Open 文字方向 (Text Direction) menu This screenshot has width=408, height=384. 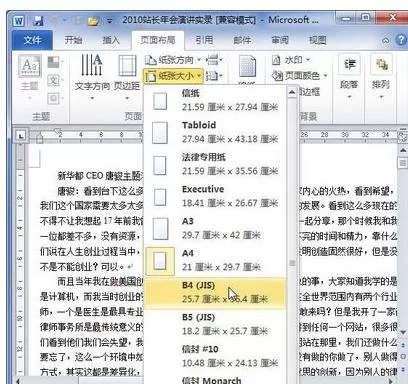(x=92, y=77)
